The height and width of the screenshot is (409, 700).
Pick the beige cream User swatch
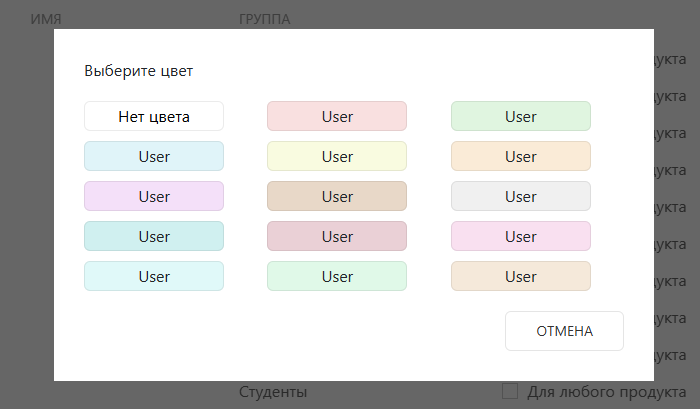point(520,276)
